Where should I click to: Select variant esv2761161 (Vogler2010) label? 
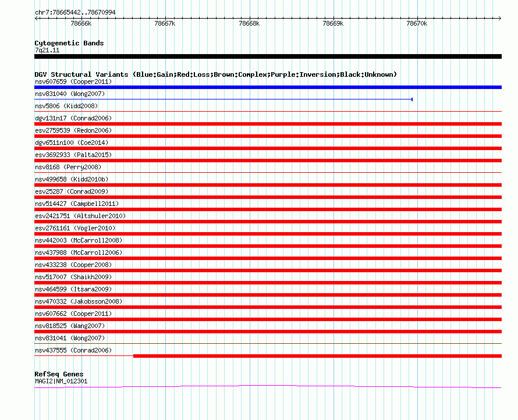(75, 228)
